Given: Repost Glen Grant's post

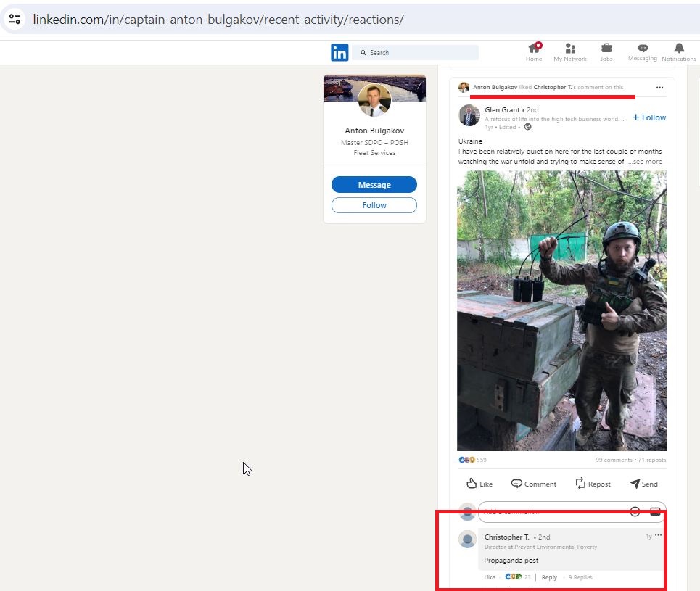Looking at the screenshot, I should click(x=593, y=484).
